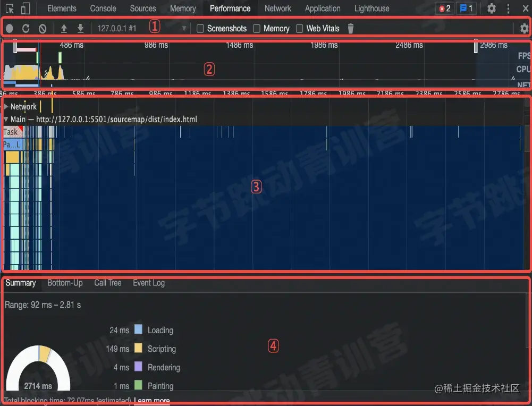Switch to the Elements tab
The height and width of the screenshot is (406, 532).
click(x=62, y=9)
